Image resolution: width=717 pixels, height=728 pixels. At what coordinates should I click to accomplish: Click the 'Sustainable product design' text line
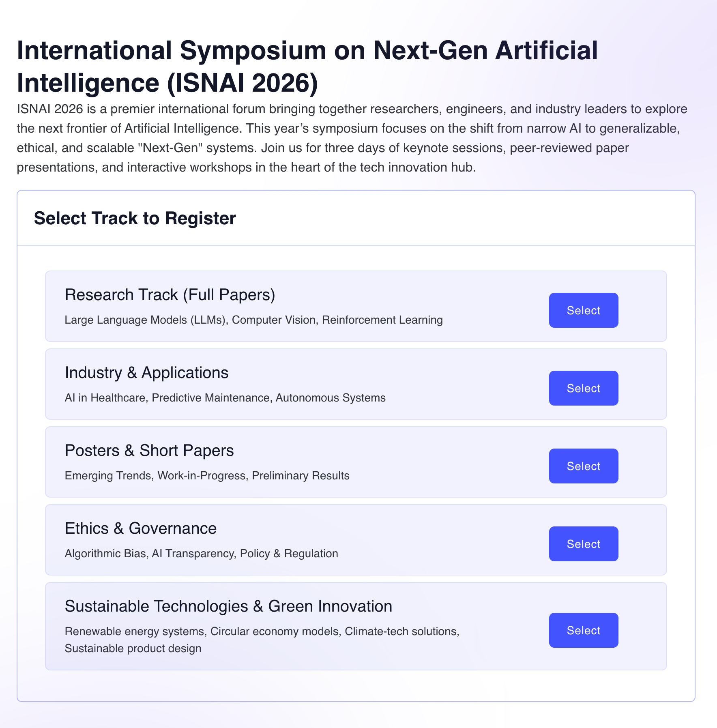click(133, 649)
